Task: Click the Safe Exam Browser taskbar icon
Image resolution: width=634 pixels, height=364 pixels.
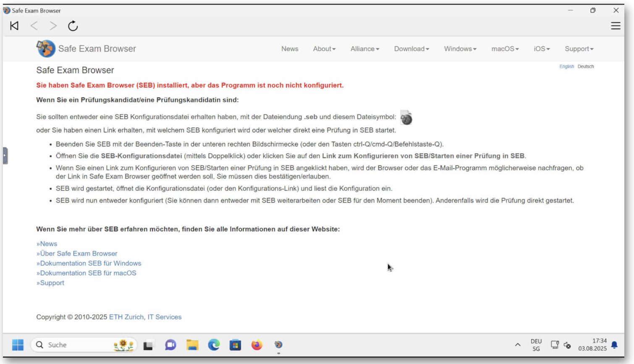Action: (278, 345)
